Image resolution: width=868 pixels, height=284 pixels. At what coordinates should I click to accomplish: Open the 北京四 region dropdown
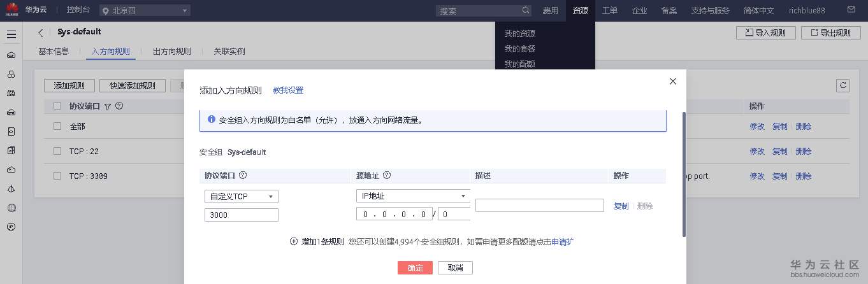[145, 10]
